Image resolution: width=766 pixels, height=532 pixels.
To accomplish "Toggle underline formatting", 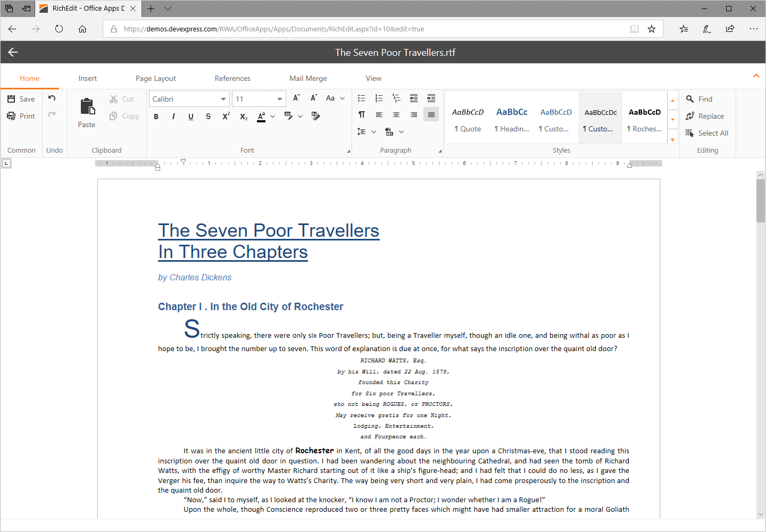I will (x=191, y=117).
